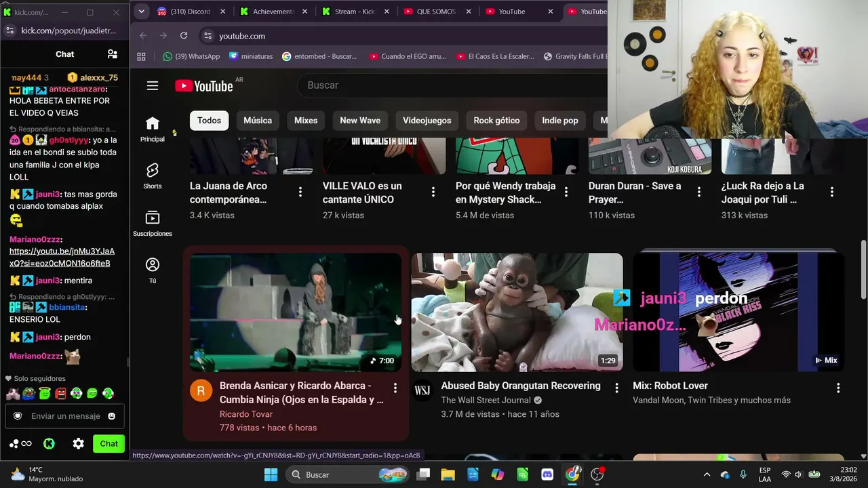Viewport: 868px width, 488px height.
Task: Open the Tú profile sidebar item
Action: coord(153,270)
